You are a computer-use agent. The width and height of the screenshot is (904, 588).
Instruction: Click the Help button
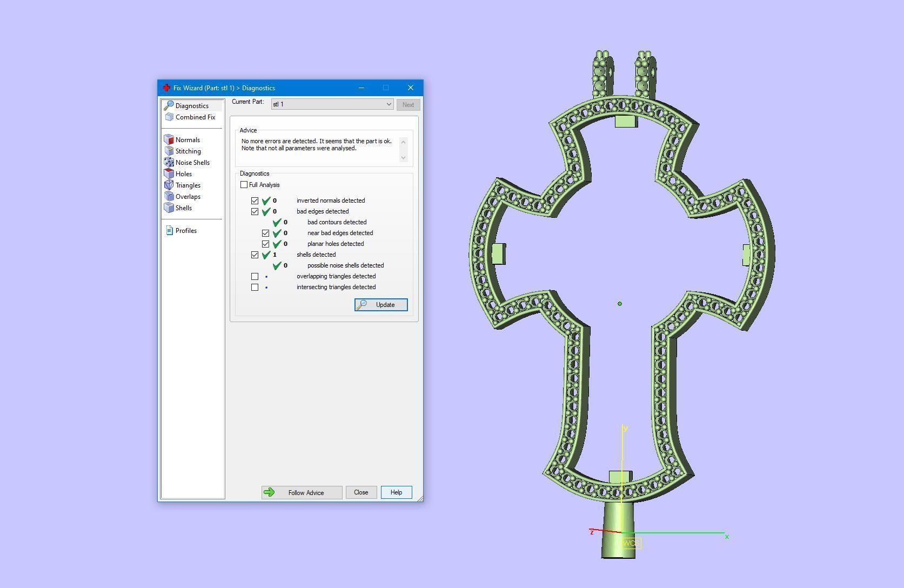tap(396, 492)
